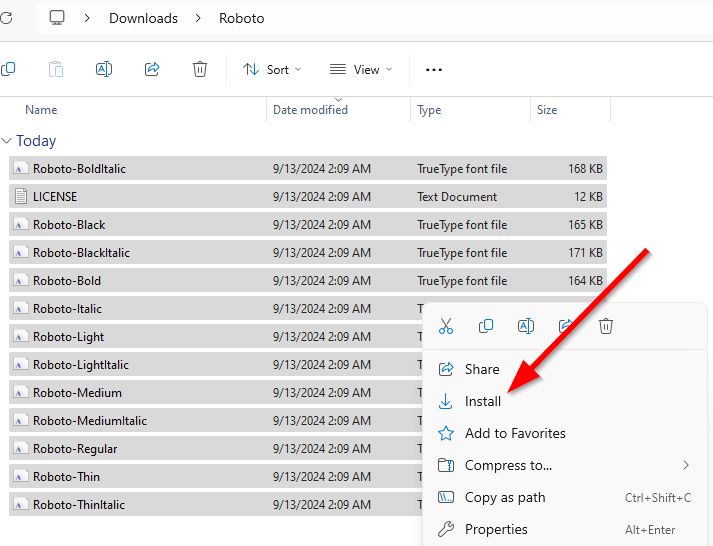The image size is (713, 546).
Task: Select Add to Favorites
Action: 564,433
